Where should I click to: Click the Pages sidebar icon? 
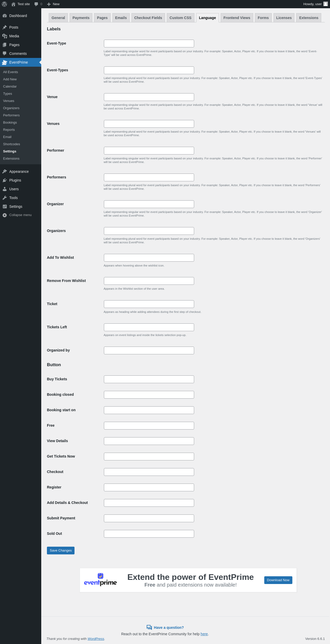[x=5, y=45]
